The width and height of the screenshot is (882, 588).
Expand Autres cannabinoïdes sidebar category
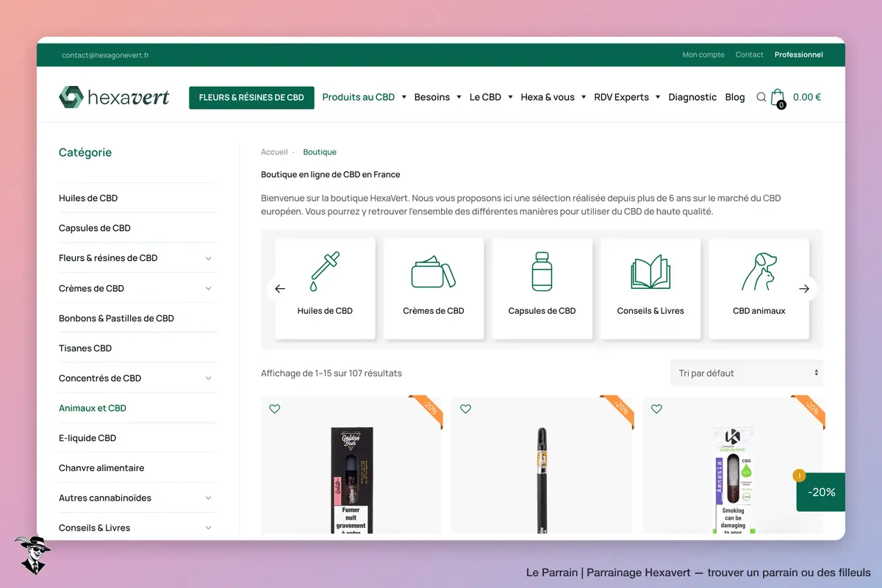point(208,498)
